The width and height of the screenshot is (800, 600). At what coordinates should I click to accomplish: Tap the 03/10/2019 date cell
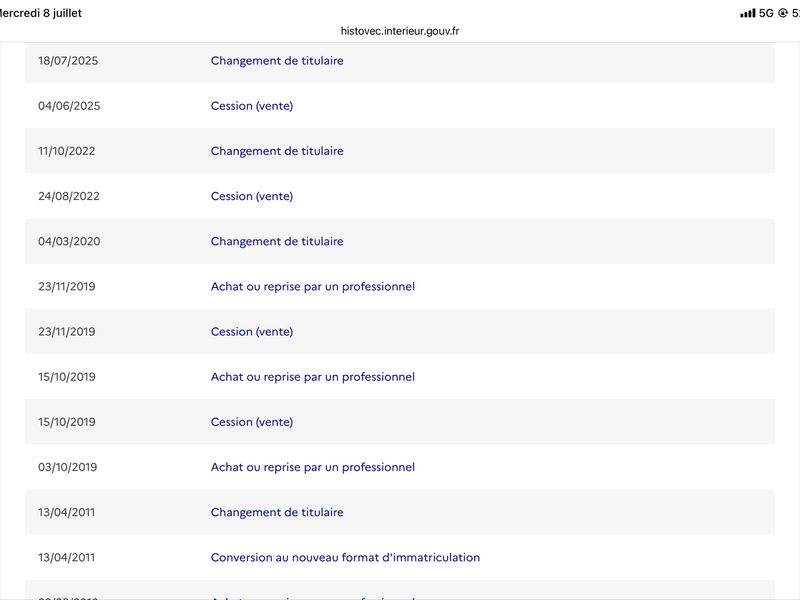point(67,467)
